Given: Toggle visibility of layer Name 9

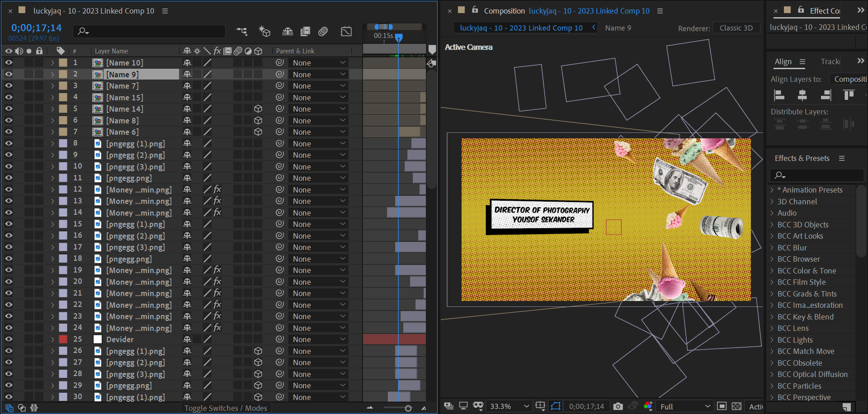Looking at the screenshot, I should (9, 74).
